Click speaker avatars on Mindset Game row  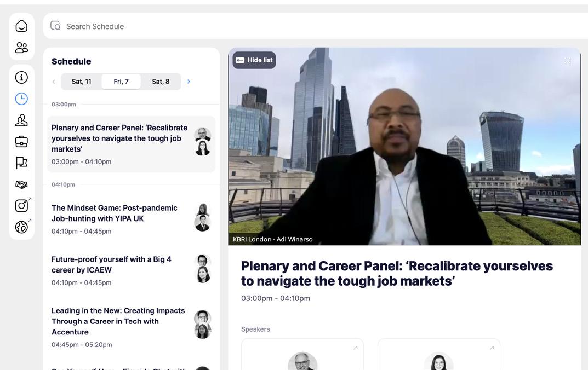(203, 217)
